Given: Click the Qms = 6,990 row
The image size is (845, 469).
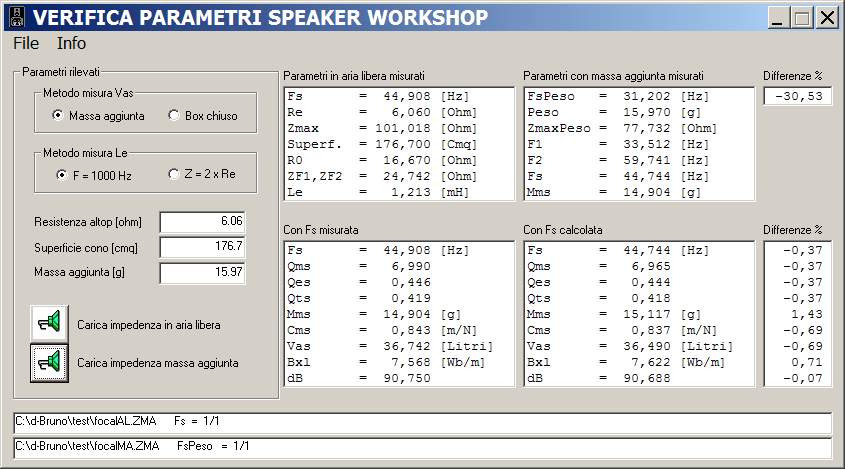Looking at the screenshot, I should (x=399, y=266).
